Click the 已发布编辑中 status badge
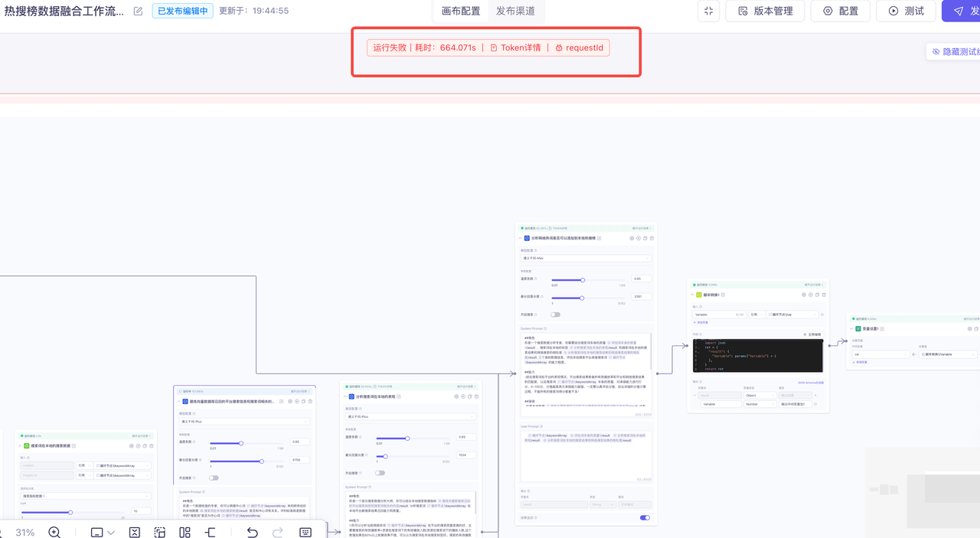Image resolution: width=980 pixels, height=538 pixels. tap(182, 11)
